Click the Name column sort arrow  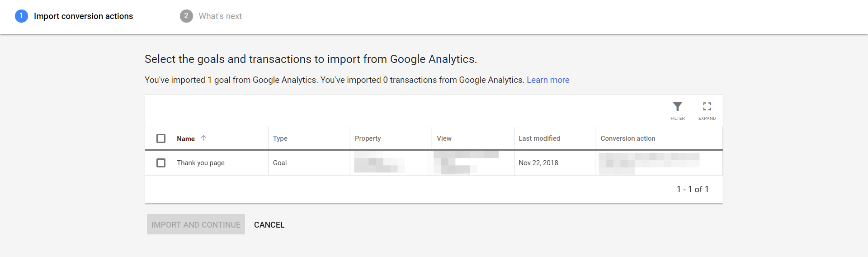pos(203,138)
